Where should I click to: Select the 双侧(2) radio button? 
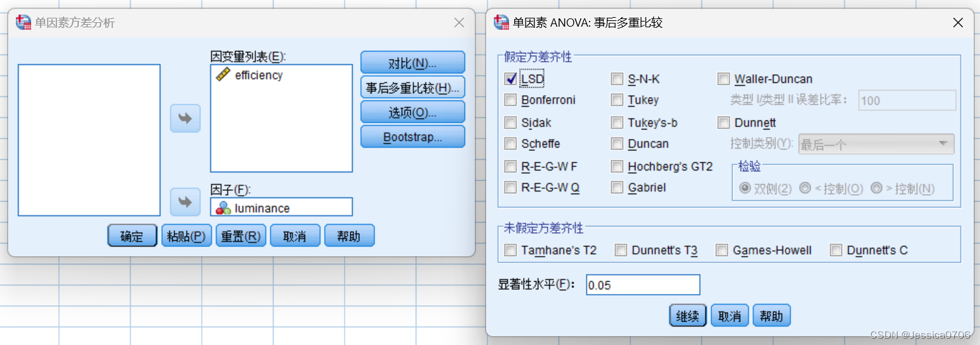click(745, 188)
